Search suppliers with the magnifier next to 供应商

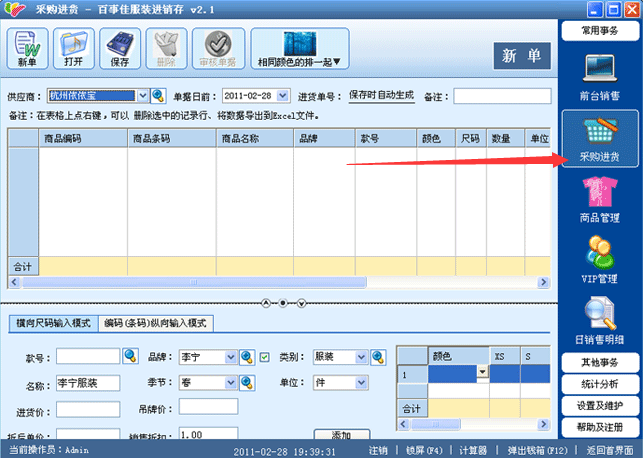[x=158, y=96]
